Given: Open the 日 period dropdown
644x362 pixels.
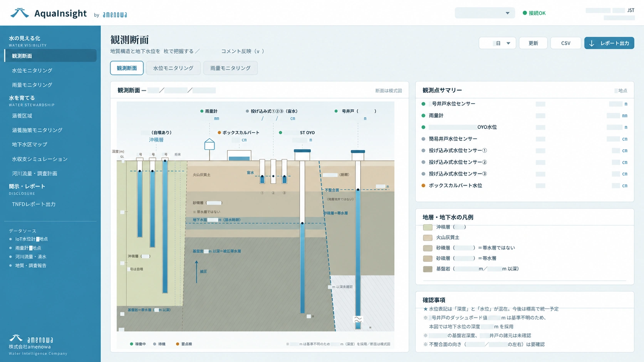Looking at the screenshot, I should point(498,43).
